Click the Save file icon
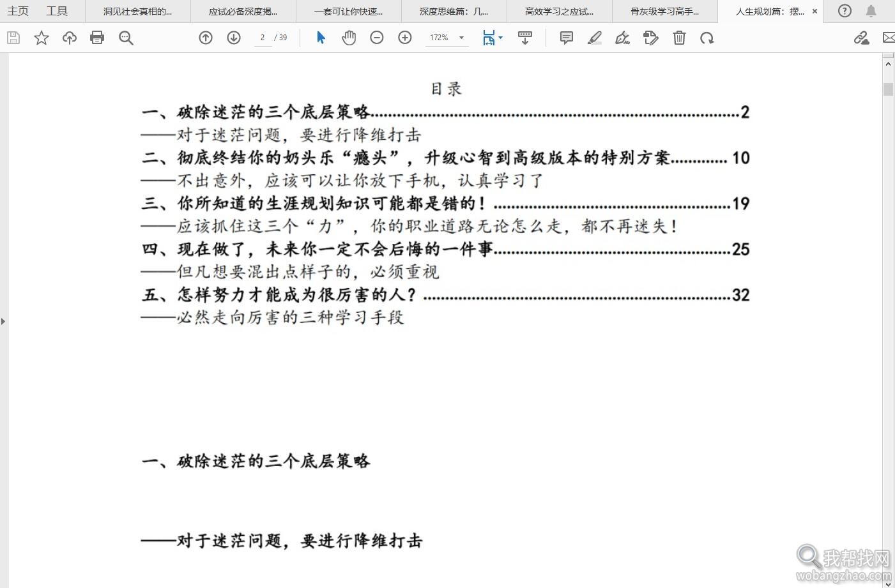Viewport: 895px width, 588px height. (13, 38)
